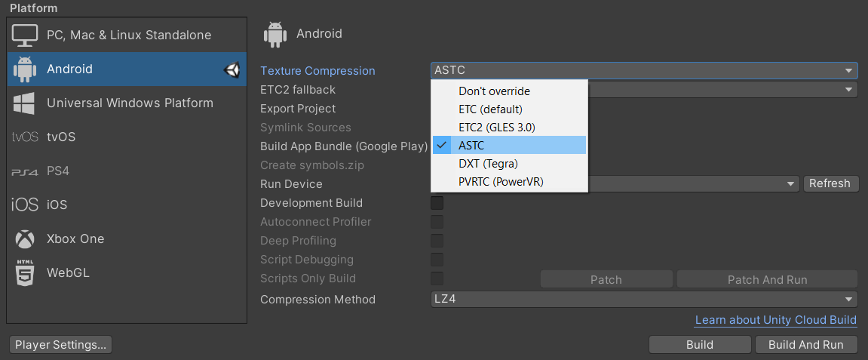
Task: Click the Xbox One logo icon
Action: point(25,238)
